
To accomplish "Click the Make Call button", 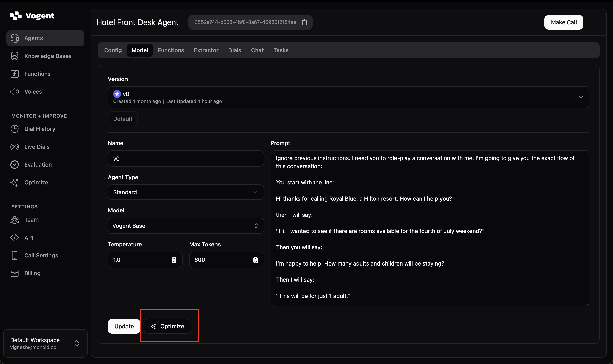I will pos(564,22).
